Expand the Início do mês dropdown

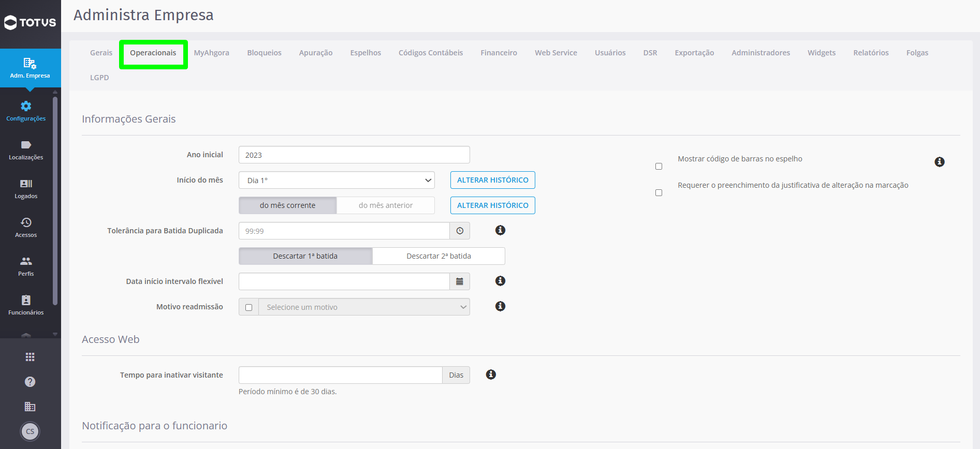pos(337,180)
